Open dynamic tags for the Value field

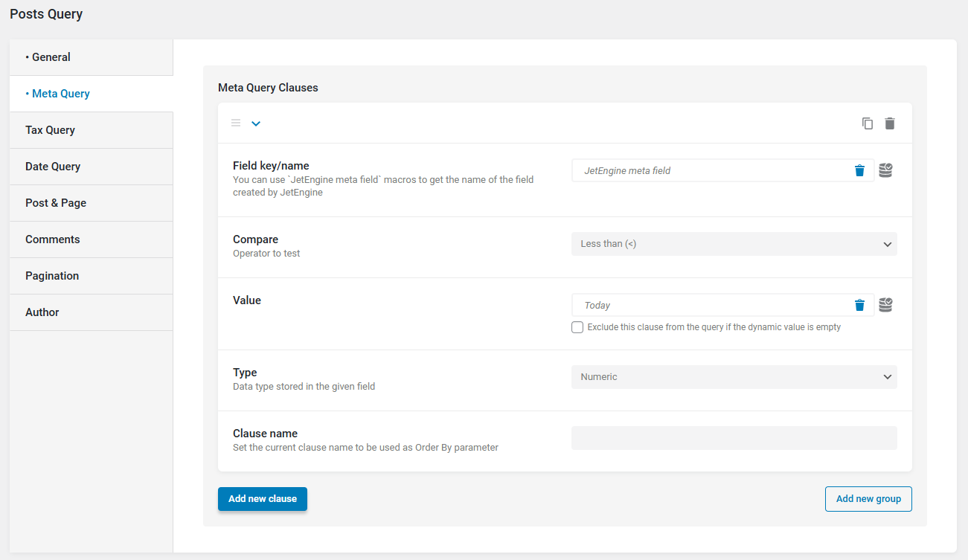[x=885, y=305]
